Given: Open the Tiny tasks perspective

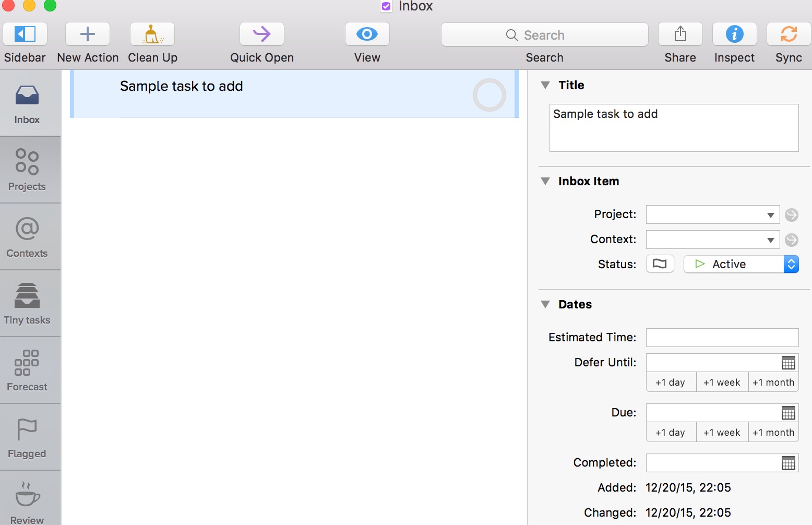Looking at the screenshot, I should [27, 304].
